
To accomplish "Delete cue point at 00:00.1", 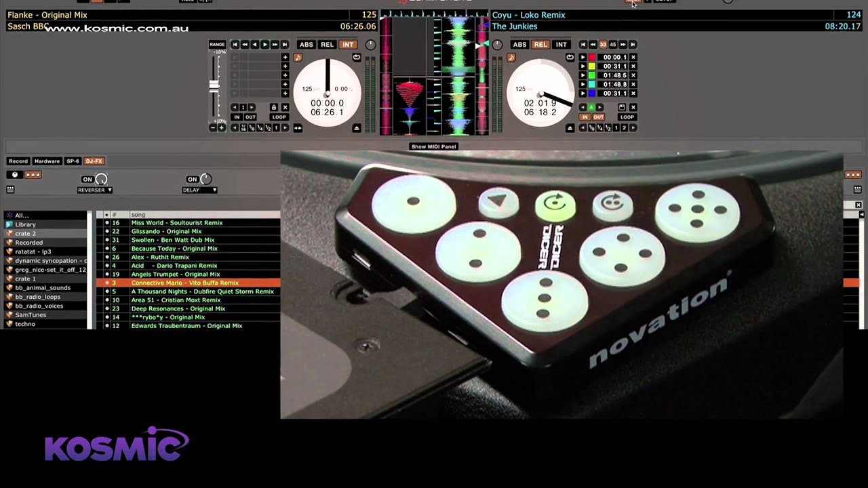I will pyautogui.click(x=633, y=57).
